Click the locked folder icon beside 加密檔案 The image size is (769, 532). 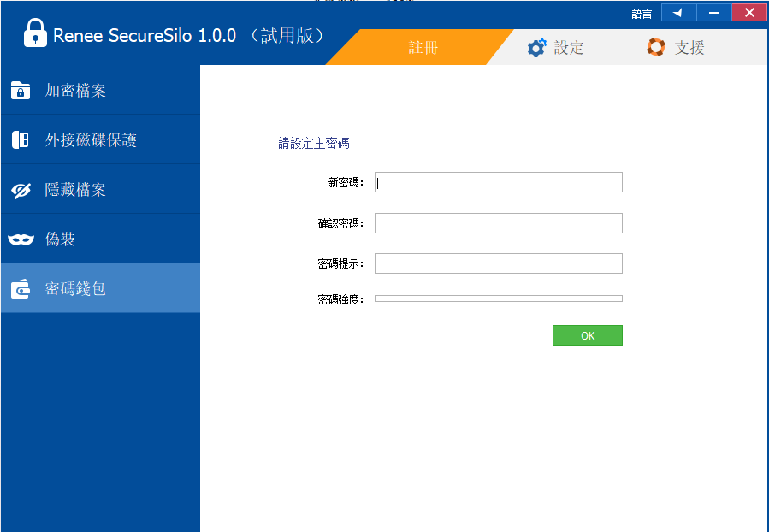pos(21,90)
